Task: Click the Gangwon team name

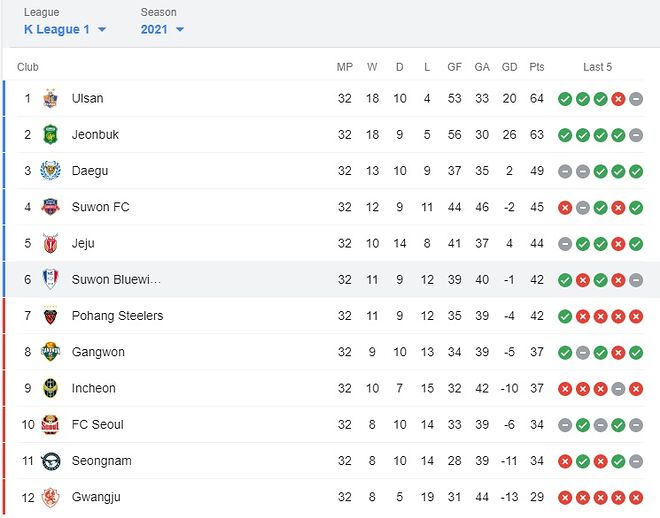Action: [98, 352]
